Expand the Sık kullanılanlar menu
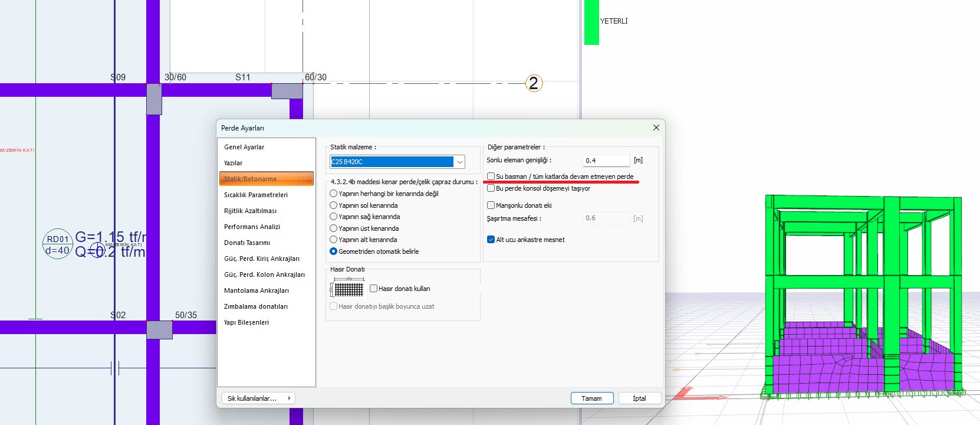 pyautogui.click(x=258, y=398)
